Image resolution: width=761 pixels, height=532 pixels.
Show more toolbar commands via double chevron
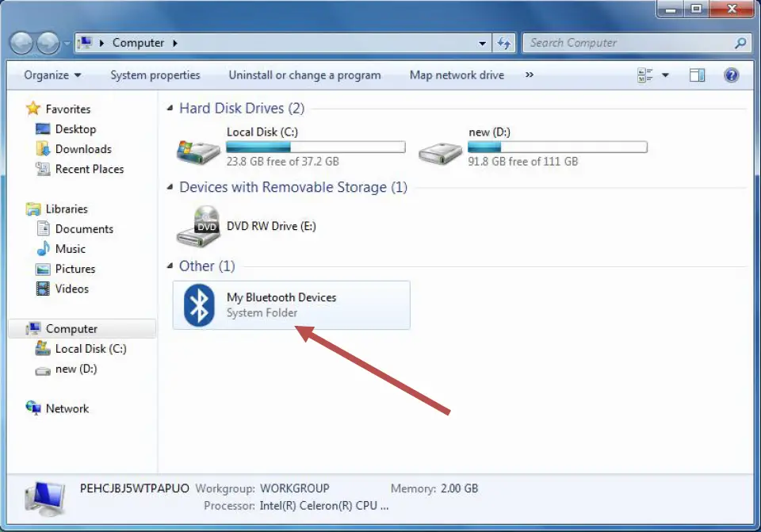tap(530, 75)
